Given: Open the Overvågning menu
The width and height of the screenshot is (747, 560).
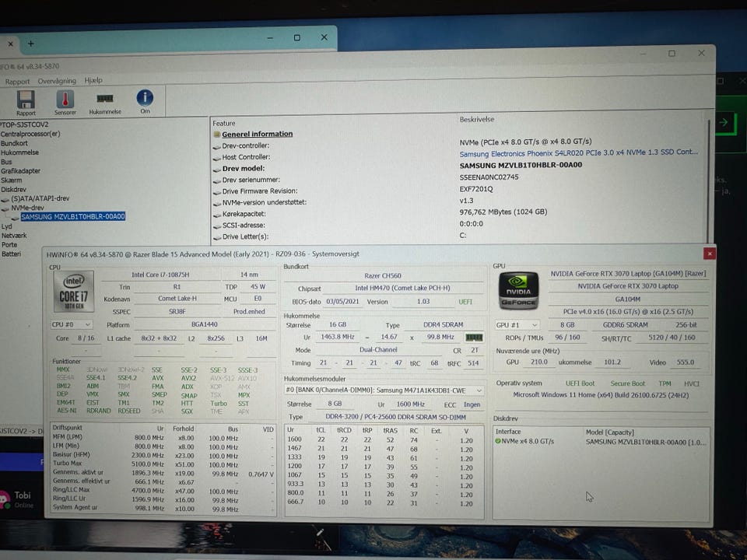Looking at the screenshot, I should coord(57,81).
